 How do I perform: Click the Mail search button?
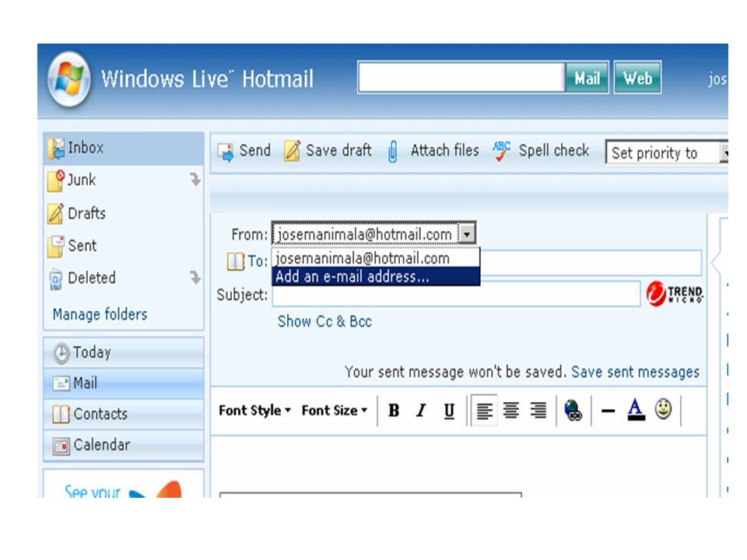pyautogui.click(x=587, y=78)
